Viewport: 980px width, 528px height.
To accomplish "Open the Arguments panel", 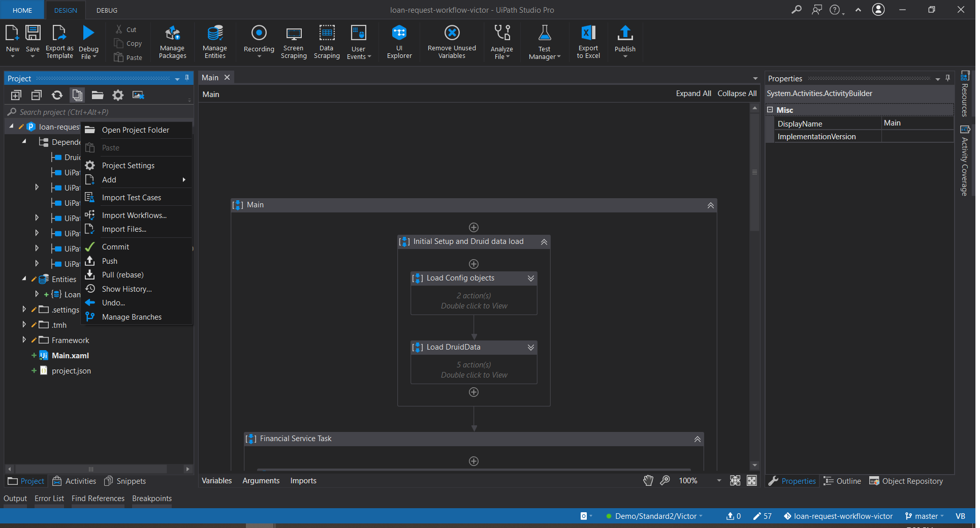I will (x=261, y=481).
